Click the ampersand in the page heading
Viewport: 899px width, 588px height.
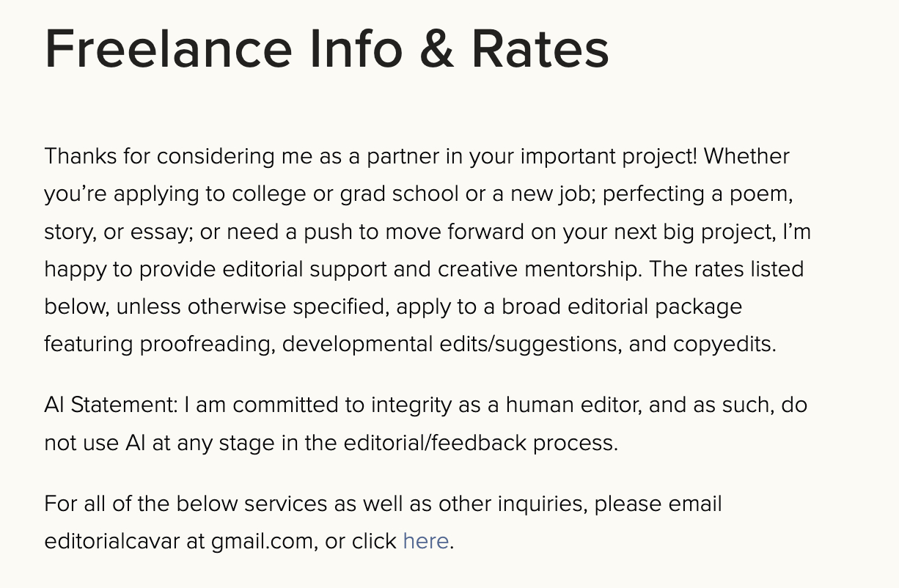point(432,50)
